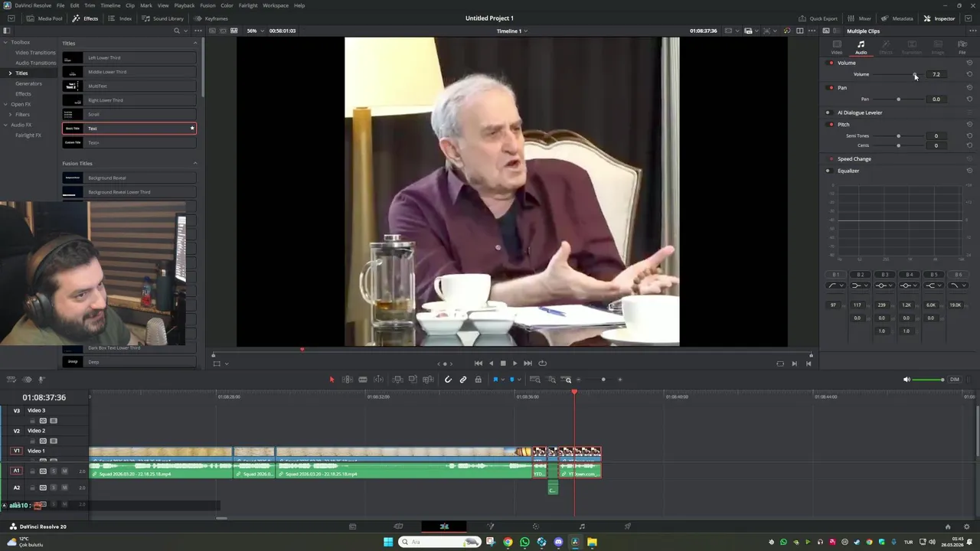
Task: Stop playback with the stop button
Action: pos(502,364)
